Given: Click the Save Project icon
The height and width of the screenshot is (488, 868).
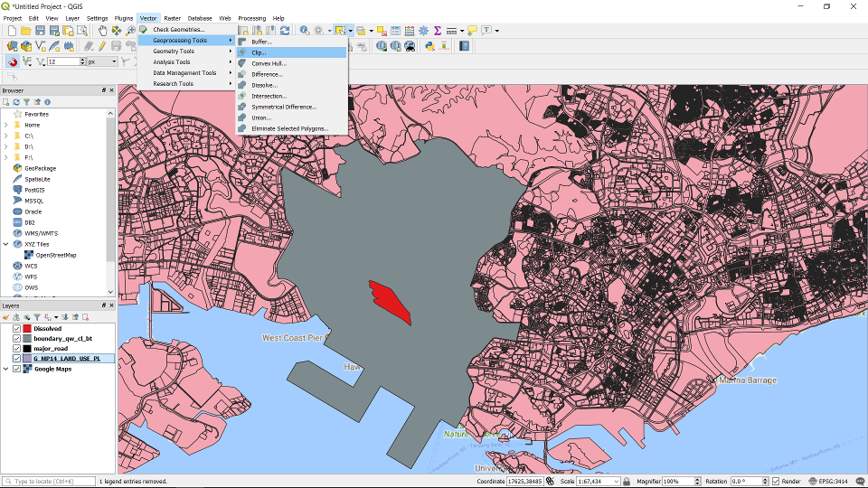Looking at the screenshot, I should 40,31.
